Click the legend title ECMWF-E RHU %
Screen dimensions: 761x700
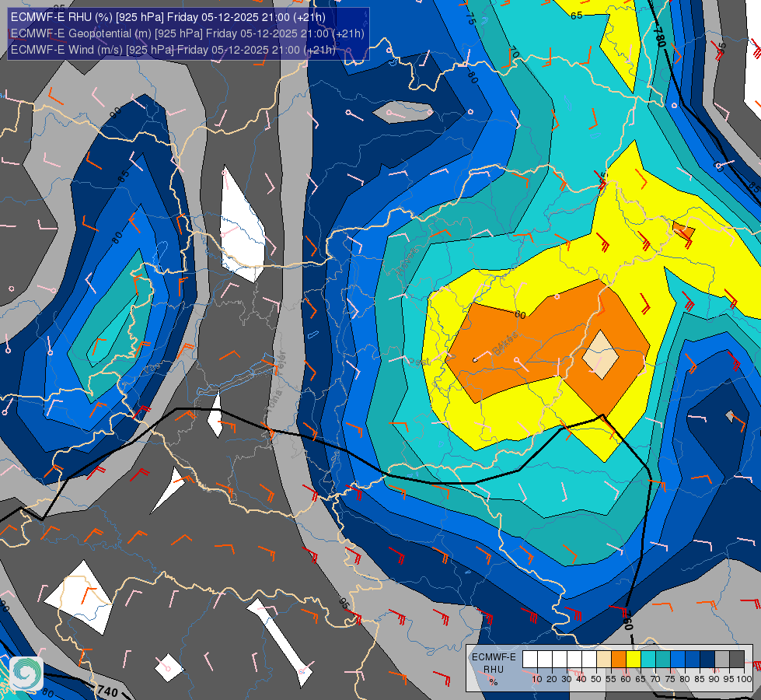pyautogui.click(x=494, y=670)
